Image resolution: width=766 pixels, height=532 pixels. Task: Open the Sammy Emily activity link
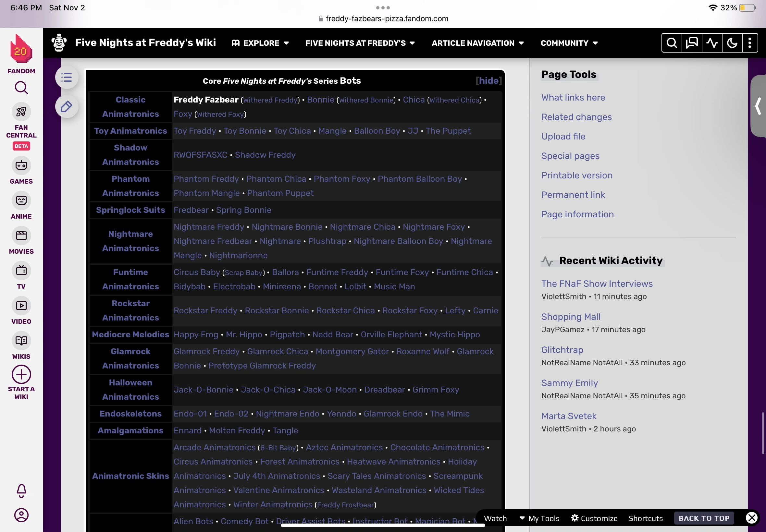click(x=570, y=383)
